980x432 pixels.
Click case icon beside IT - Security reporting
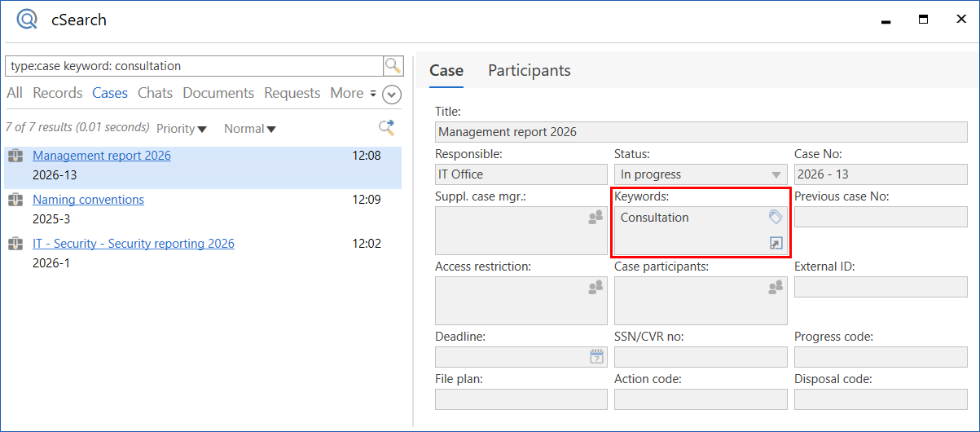15,243
